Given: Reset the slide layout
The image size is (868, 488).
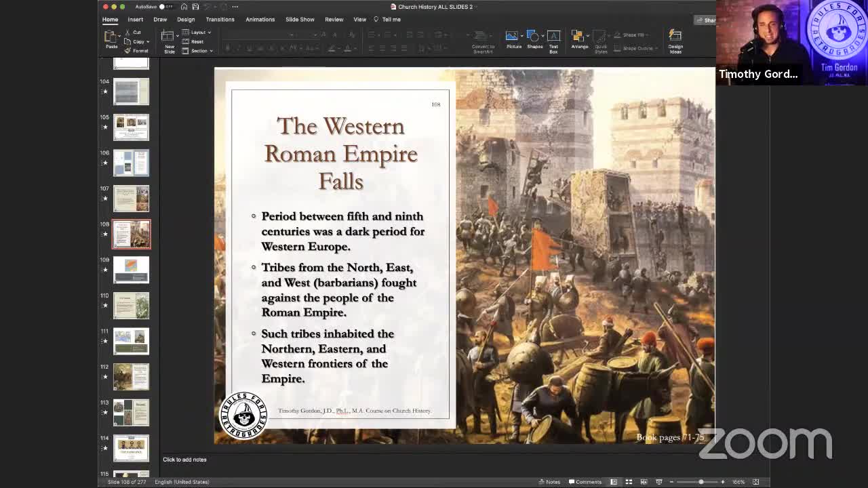Looking at the screenshot, I should click(x=193, y=41).
